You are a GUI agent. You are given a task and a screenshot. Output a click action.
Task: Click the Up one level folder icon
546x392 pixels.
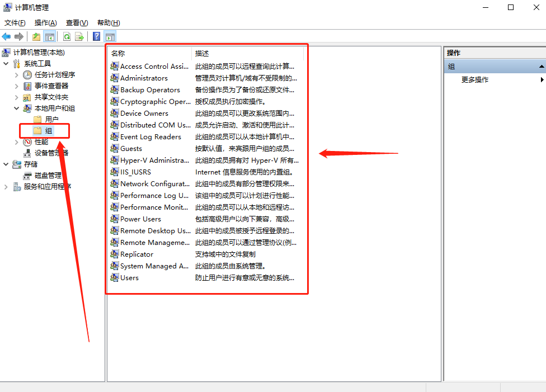(x=36, y=37)
